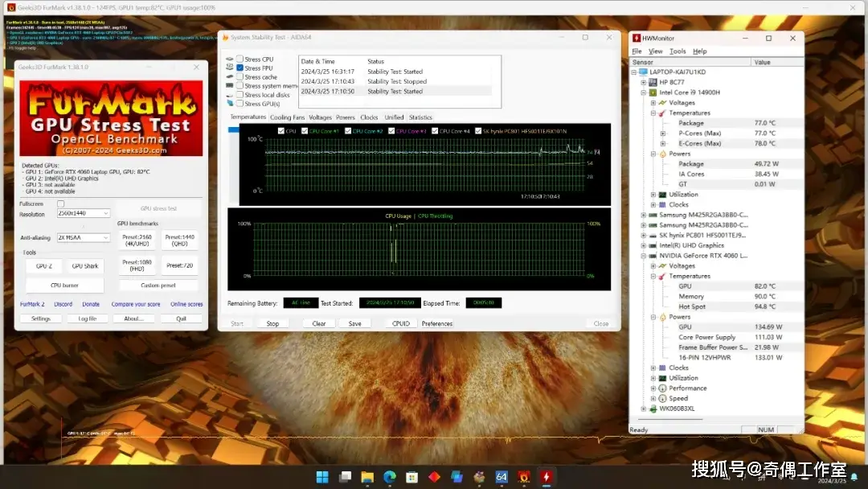The image size is (868, 489).
Task: Switch to the Cooling Fans tab
Action: pos(287,117)
